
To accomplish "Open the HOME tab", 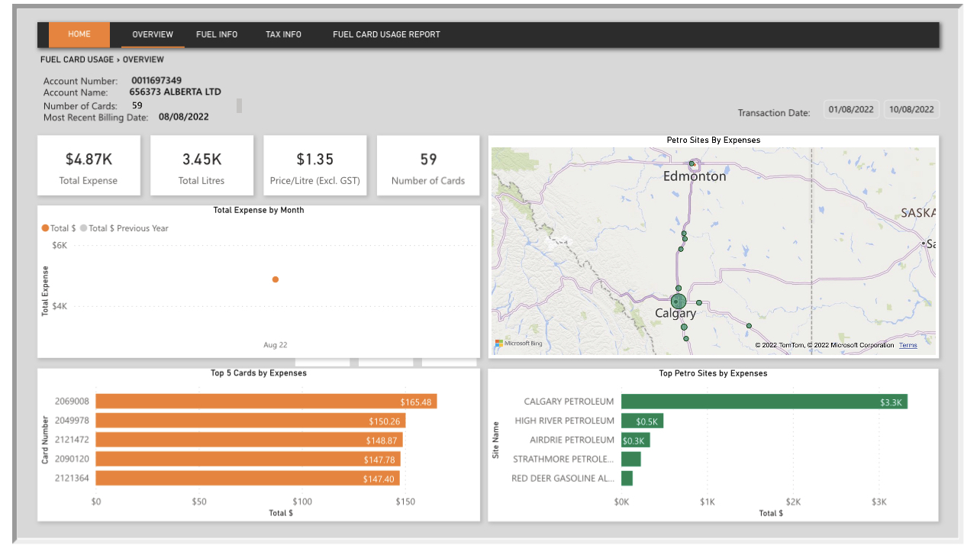I will pos(79,34).
